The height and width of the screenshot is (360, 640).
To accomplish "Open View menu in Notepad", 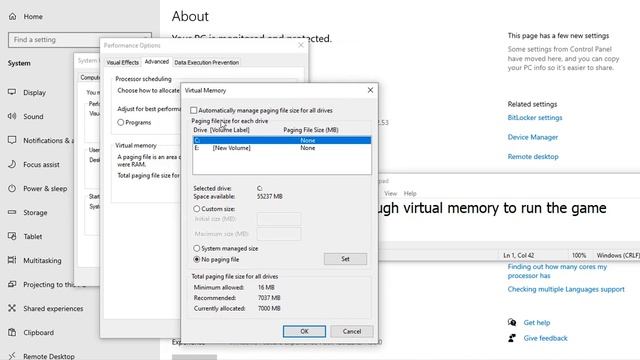I will coord(390,193).
